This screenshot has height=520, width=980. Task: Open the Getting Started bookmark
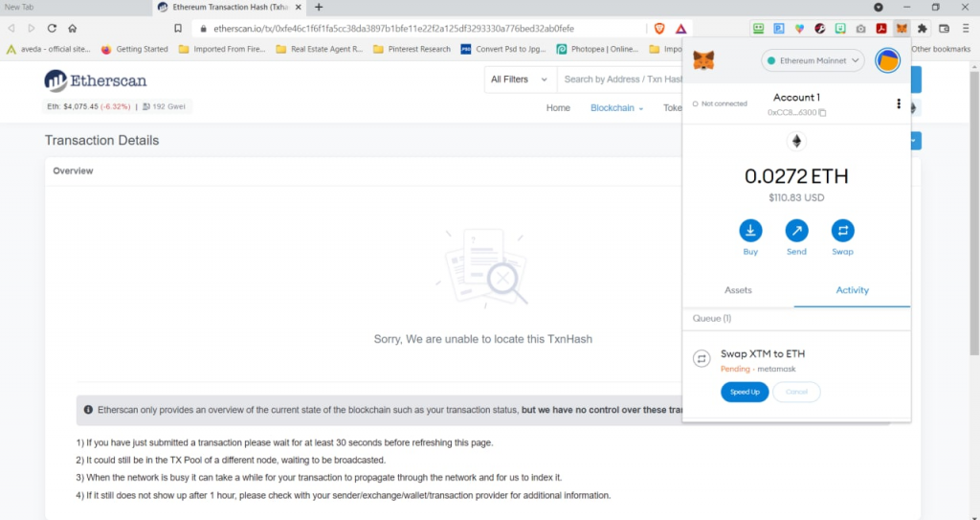coord(135,49)
